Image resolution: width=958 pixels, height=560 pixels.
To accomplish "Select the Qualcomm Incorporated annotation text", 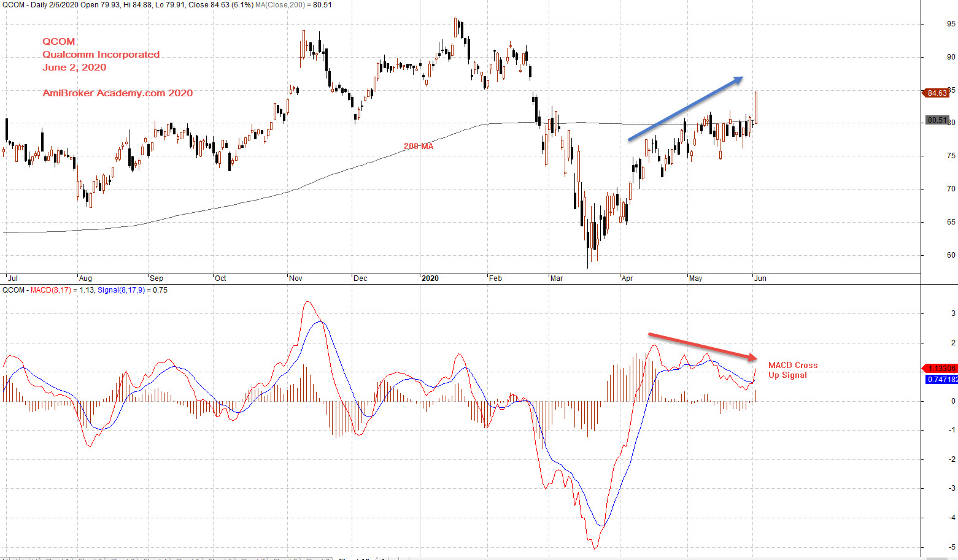I will [101, 55].
